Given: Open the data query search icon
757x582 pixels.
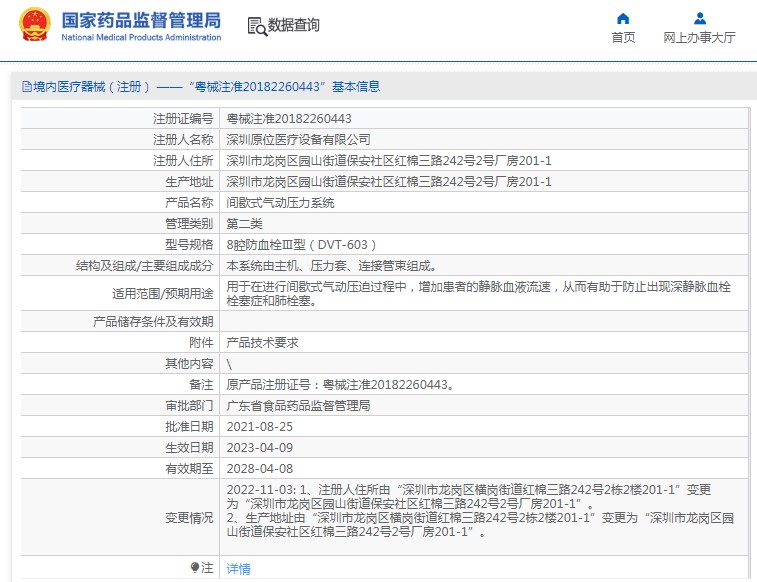Looking at the screenshot, I should coord(257,27).
